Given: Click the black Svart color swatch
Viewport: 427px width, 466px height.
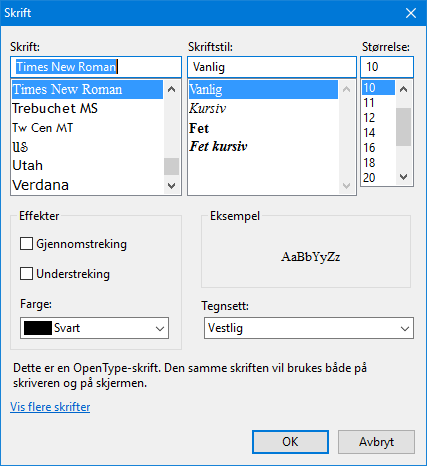Looking at the screenshot, I should tap(38, 328).
